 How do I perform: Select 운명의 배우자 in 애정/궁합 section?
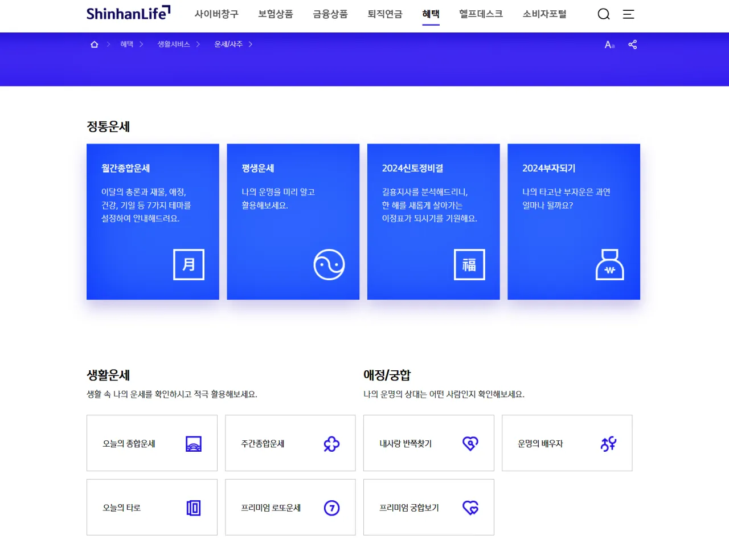(x=567, y=443)
